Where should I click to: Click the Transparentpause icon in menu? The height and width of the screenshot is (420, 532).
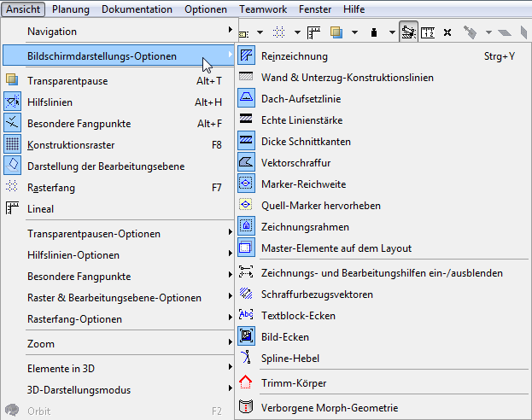(12, 80)
